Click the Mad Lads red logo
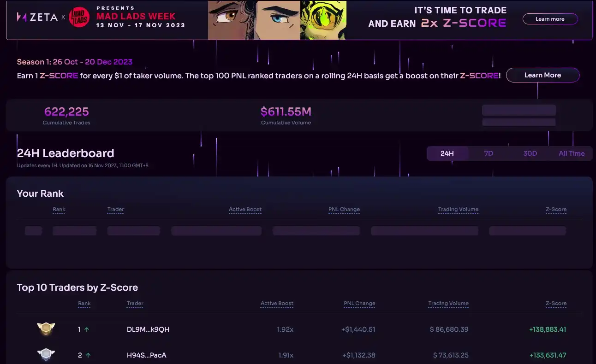 pyautogui.click(x=79, y=18)
